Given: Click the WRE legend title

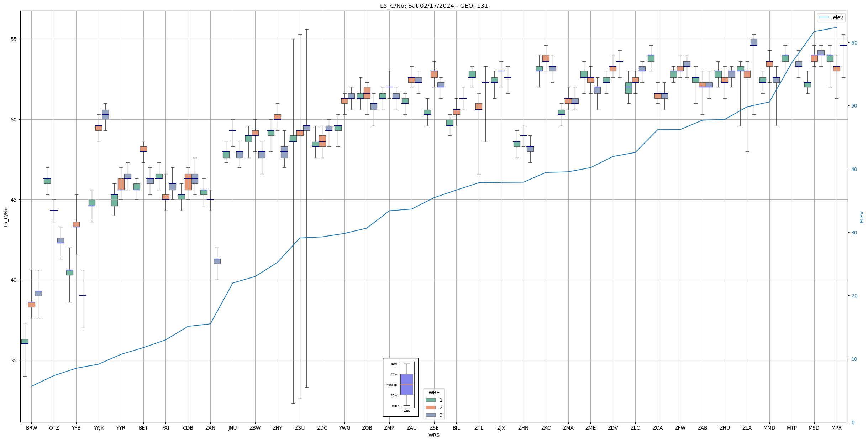Looking at the screenshot, I should pos(434,393).
